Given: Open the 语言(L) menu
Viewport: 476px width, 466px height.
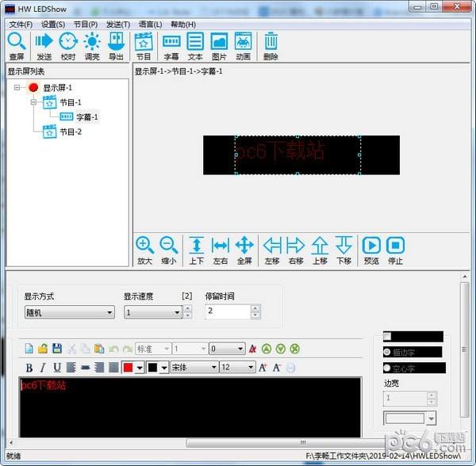Looking at the screenshot, I should point(150,25).
